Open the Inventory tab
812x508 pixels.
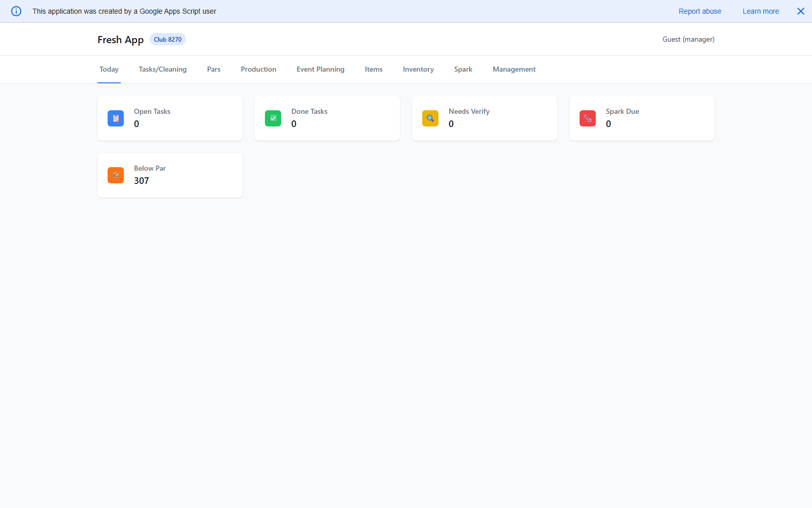click(418, 69)
